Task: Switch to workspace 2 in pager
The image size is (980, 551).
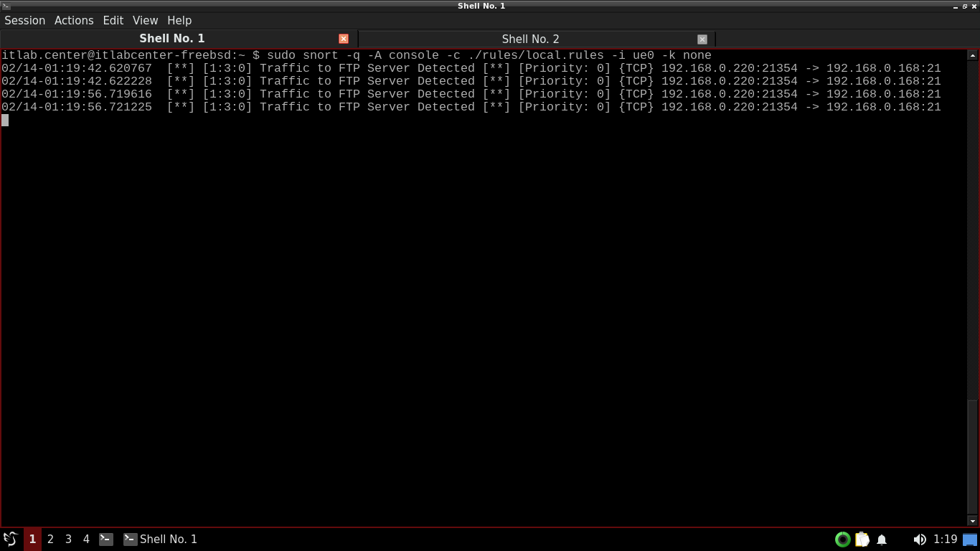Action: 50,539
